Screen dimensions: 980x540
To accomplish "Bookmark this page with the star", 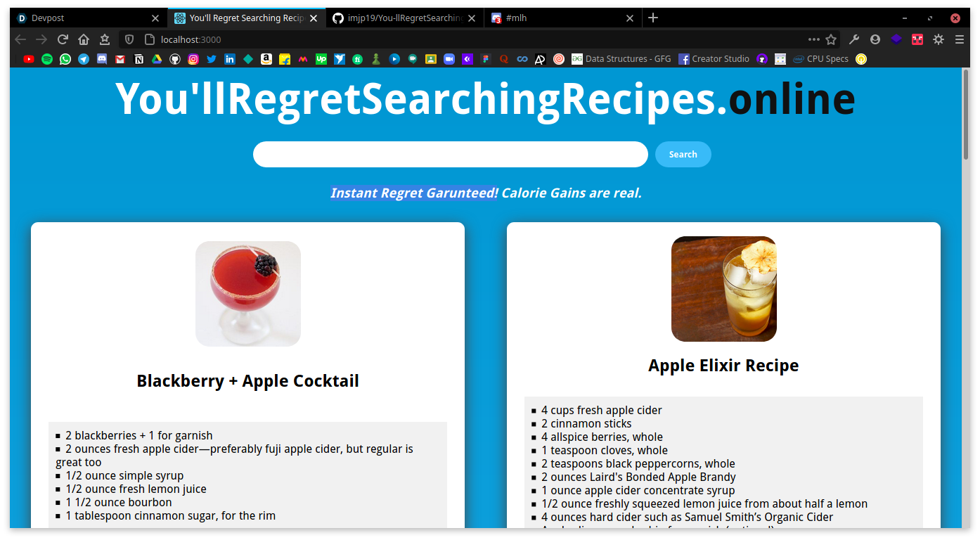I will [x=831, y=39].
